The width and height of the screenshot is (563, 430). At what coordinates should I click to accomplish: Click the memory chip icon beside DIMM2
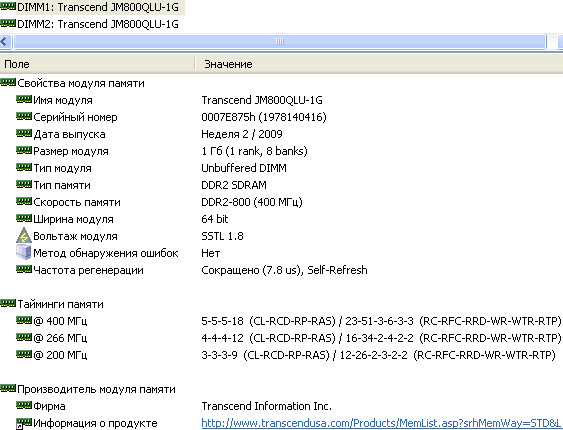point(8,24)
